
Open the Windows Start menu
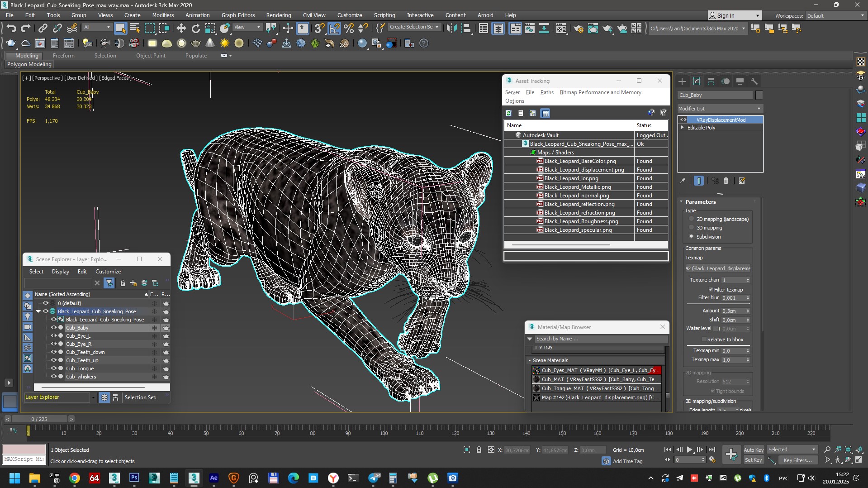click(14, 478)
